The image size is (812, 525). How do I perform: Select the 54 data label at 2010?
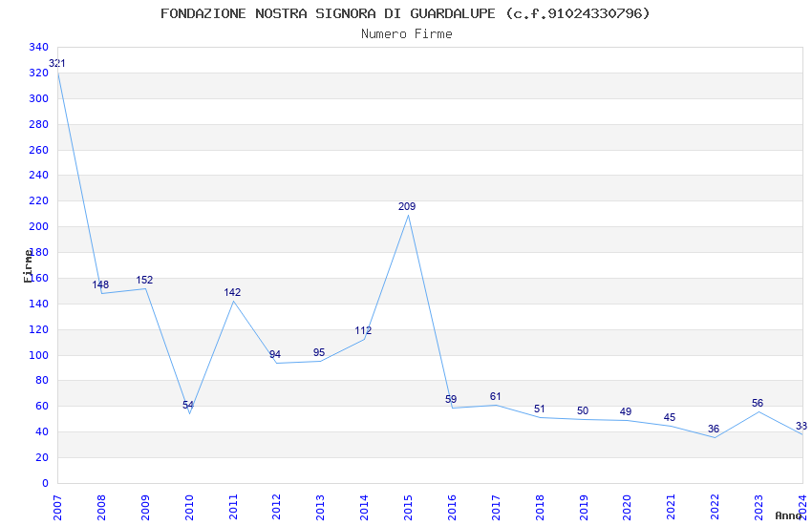tap(188, 406)
